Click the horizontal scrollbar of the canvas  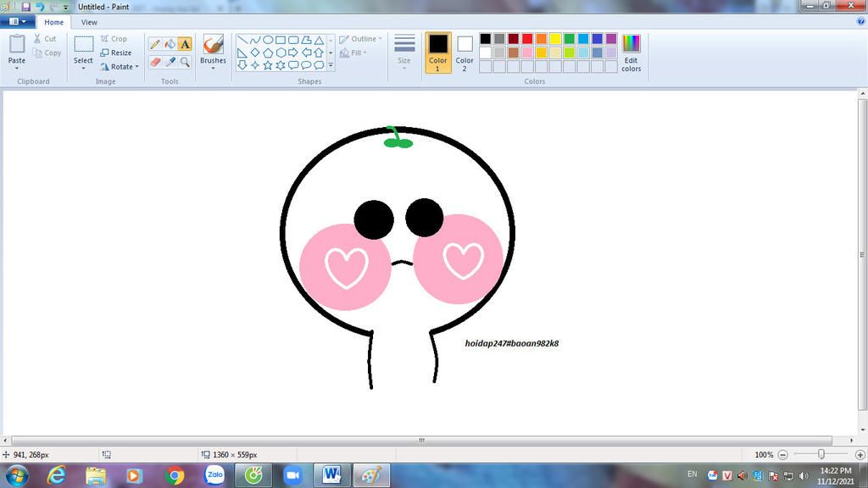422,441
